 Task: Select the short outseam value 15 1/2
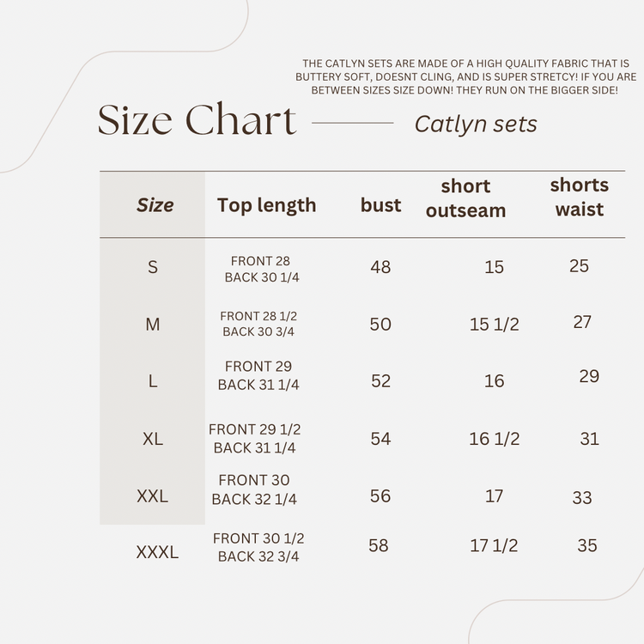coord(495,325)
